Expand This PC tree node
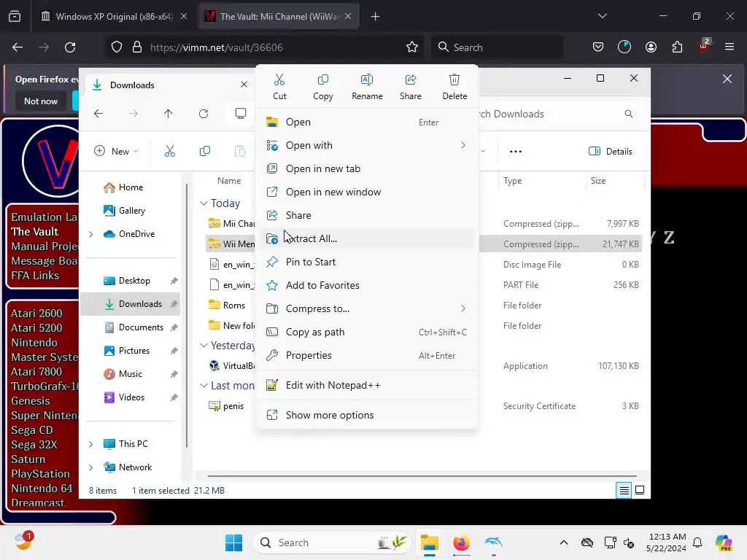Screen dimensions: 747x560 tap(90, 444)
